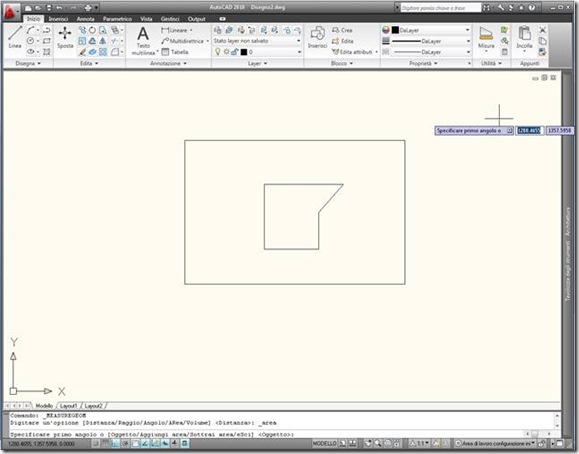This screenshot has width=579, height=454.
Task: Click the Testo multilinea tool
Action: click(143, 41)
